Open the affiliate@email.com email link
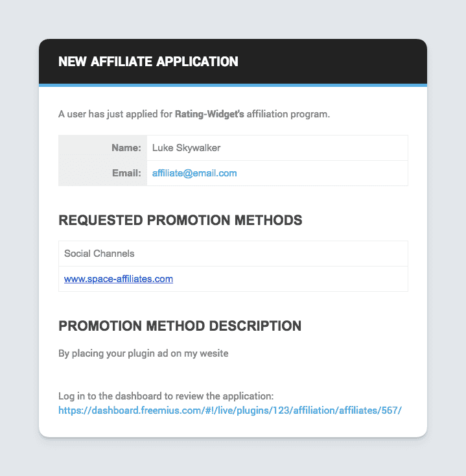Viewport: 466px width, 476px height. (x=194, y=173)
